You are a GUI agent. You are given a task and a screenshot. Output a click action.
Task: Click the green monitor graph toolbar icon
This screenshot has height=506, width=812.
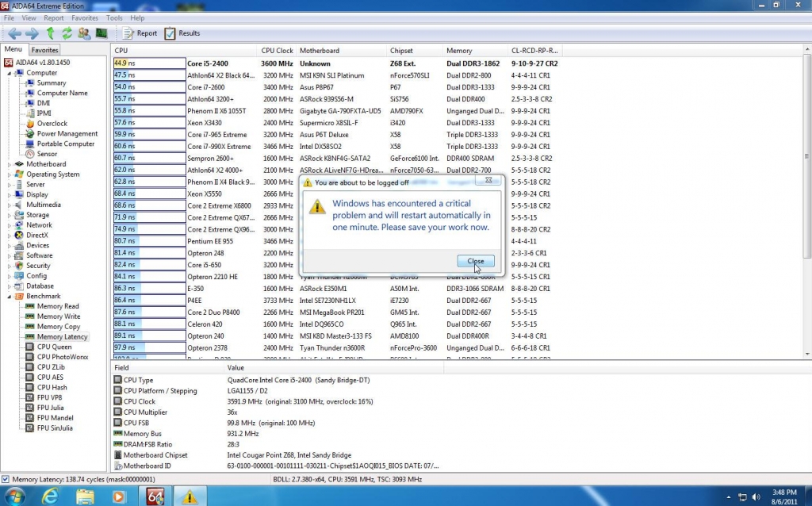101,33
